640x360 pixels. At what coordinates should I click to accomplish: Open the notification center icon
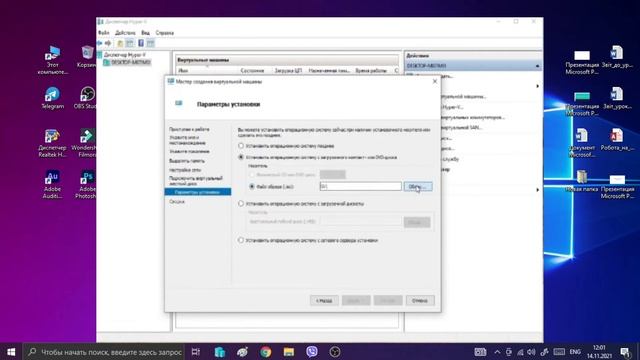pos(625,351)
